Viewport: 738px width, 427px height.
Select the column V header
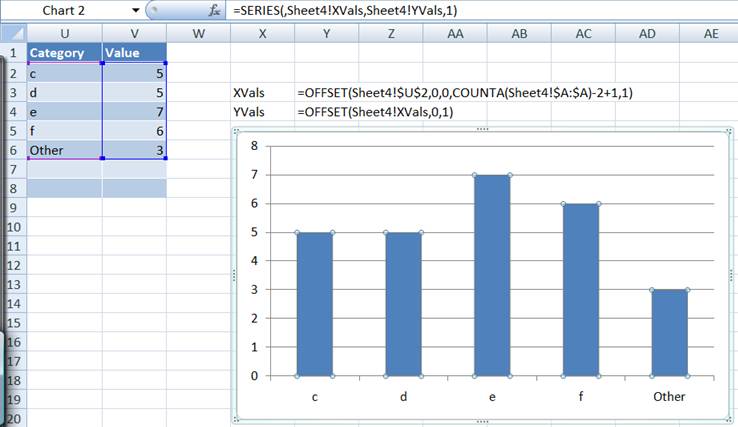coord(134,34)
